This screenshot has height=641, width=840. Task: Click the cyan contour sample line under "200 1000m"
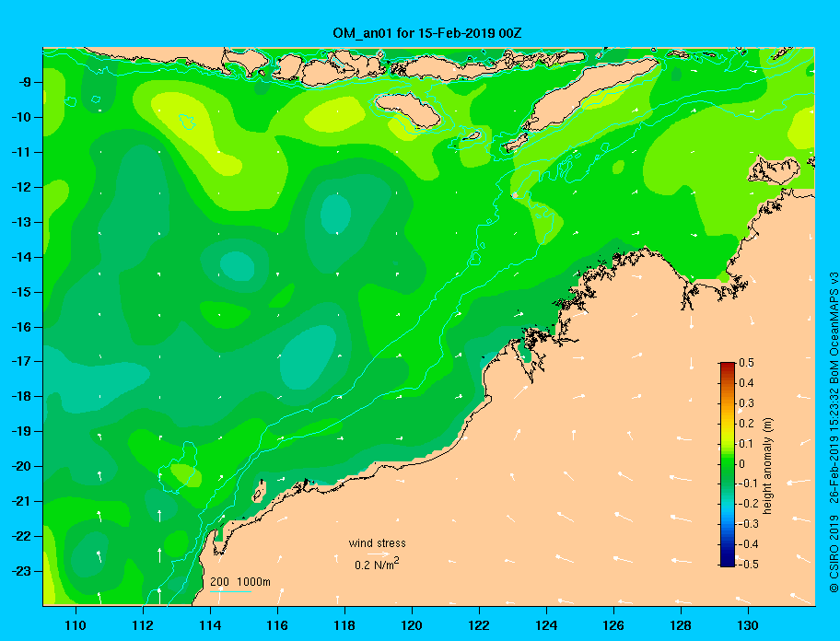pyautogui.click(x=230, y=591)
